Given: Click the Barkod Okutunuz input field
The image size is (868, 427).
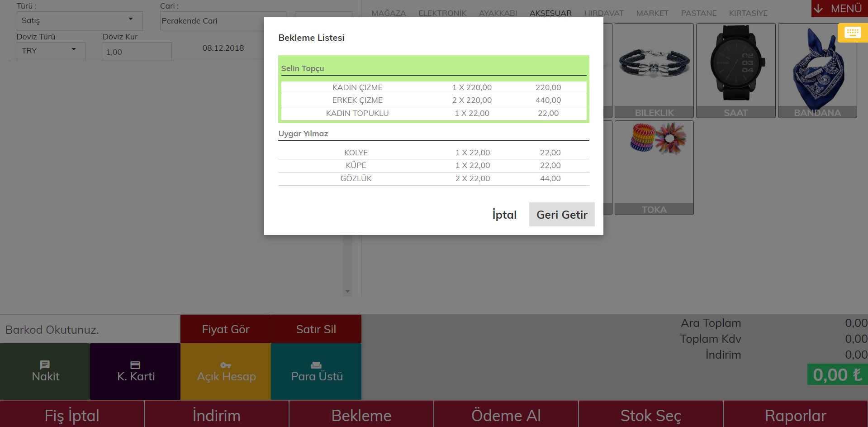Looking at the screenshot, I should coord(90,329).
